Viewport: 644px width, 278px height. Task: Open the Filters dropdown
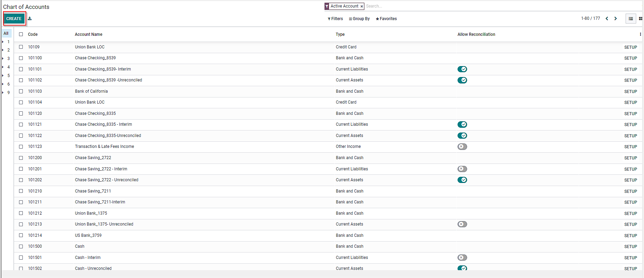pyautogui.click(x=335, y=19)
